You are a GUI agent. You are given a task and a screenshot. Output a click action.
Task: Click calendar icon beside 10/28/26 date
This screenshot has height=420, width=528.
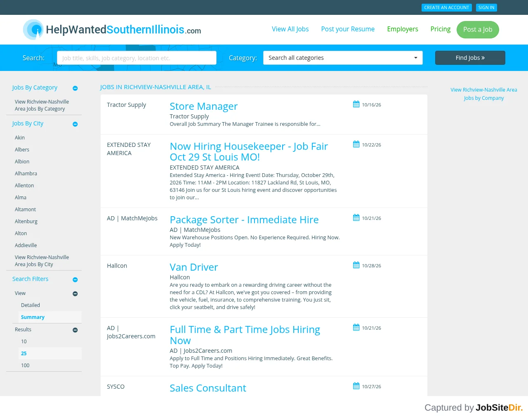point(356,265)
